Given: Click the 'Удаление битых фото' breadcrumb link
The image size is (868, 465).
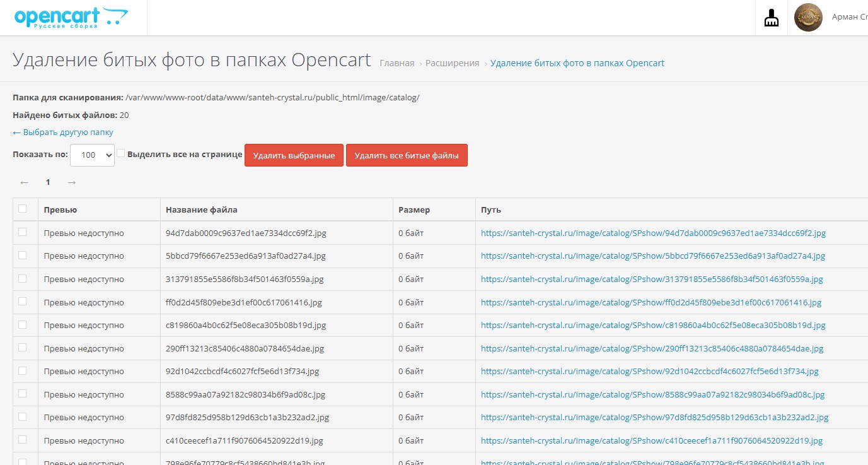Looking at the screenshot, I should click(x=577, y=63).
